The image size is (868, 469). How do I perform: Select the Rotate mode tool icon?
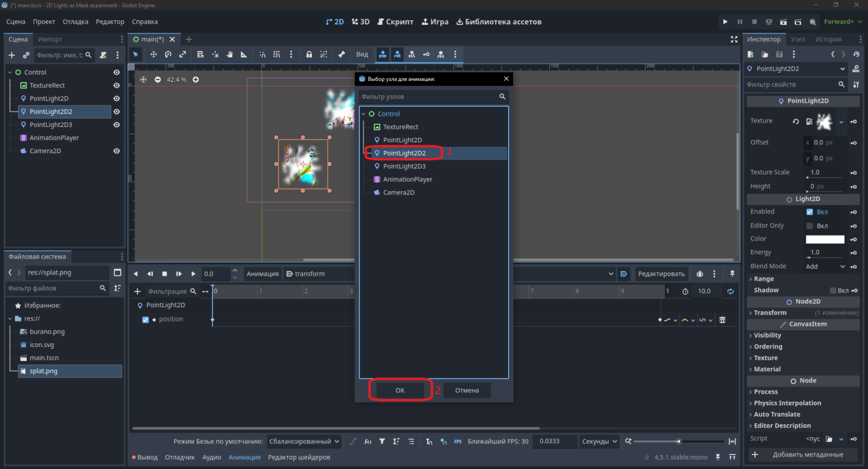click(x=168, y=55)
